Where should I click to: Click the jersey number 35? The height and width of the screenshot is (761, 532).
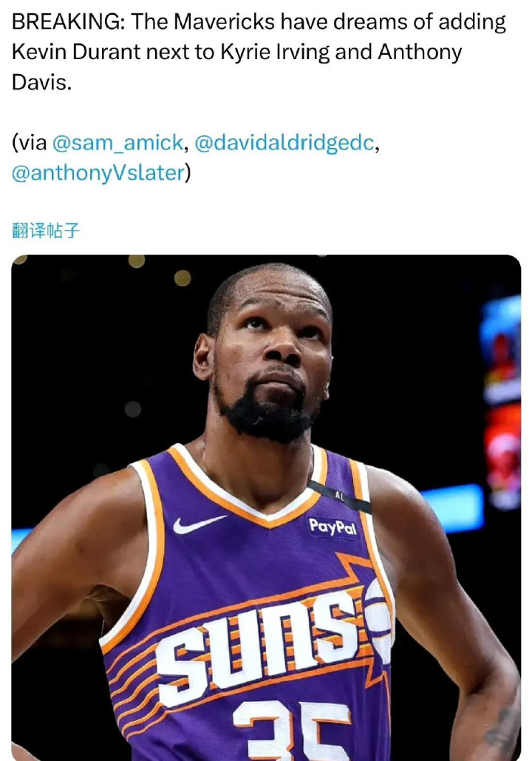291,731
